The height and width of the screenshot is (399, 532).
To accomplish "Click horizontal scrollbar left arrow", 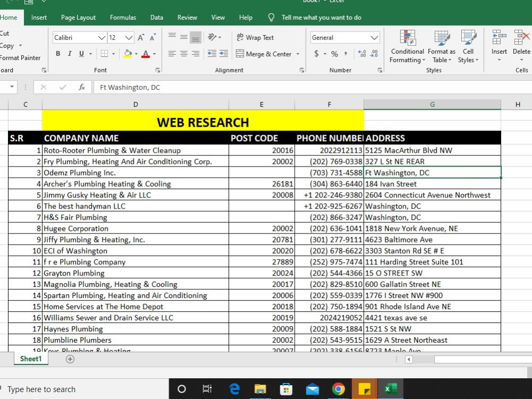I will pyautogui.click(x=409, y=359).
